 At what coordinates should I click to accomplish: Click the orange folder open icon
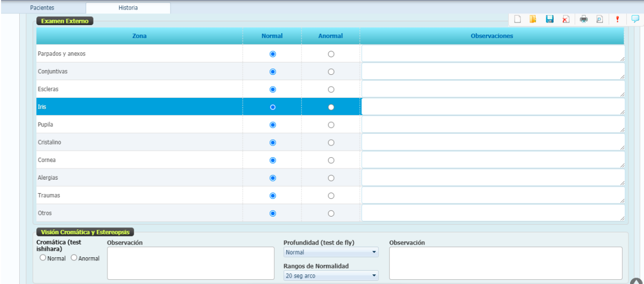coord(533,19)
